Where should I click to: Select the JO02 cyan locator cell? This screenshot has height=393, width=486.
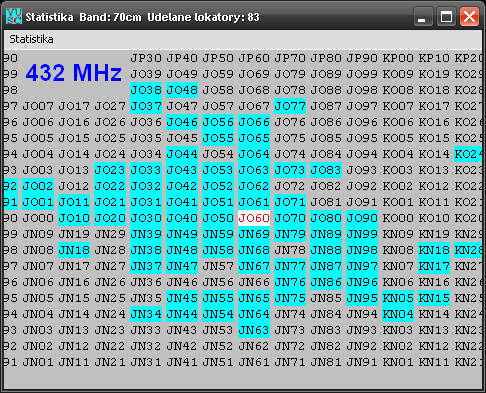pyautogui.click(x=38, y=186)
